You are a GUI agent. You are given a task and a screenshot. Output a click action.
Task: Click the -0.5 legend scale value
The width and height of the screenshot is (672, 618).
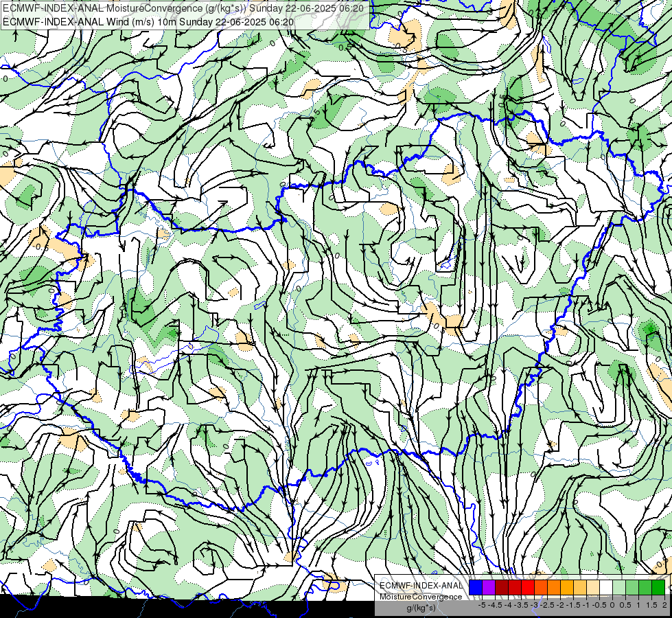coord(599,605)
